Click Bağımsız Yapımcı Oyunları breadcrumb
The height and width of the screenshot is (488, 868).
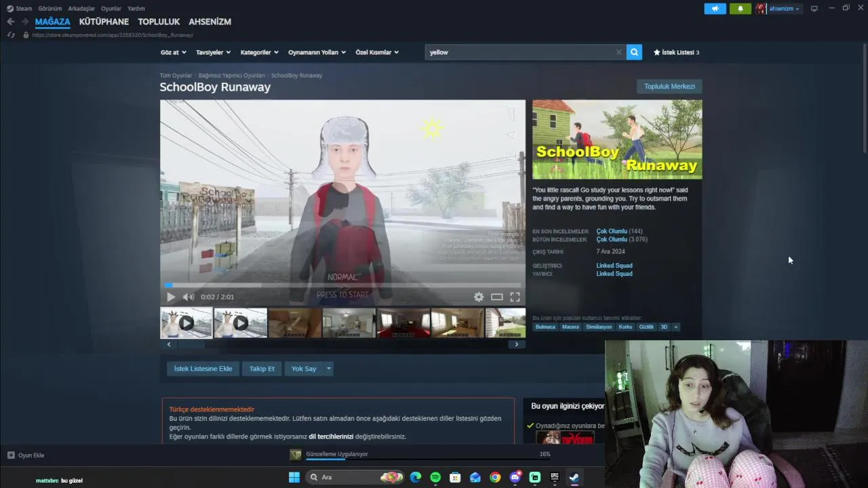(x=231, y=75)
